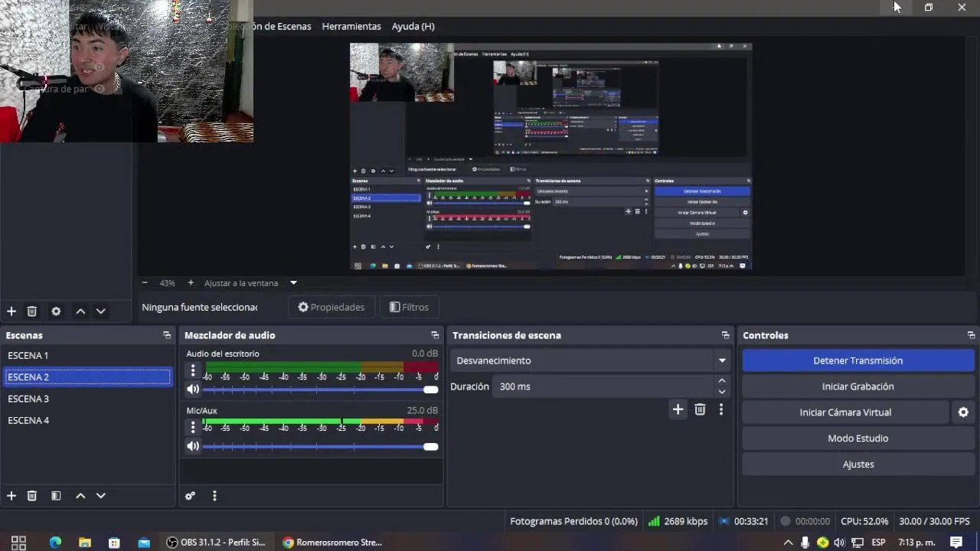Move scene down arrow at Escenas bottom
This screenshot has width=980, height=551.
pyautogui.click(x=100, y=496)
